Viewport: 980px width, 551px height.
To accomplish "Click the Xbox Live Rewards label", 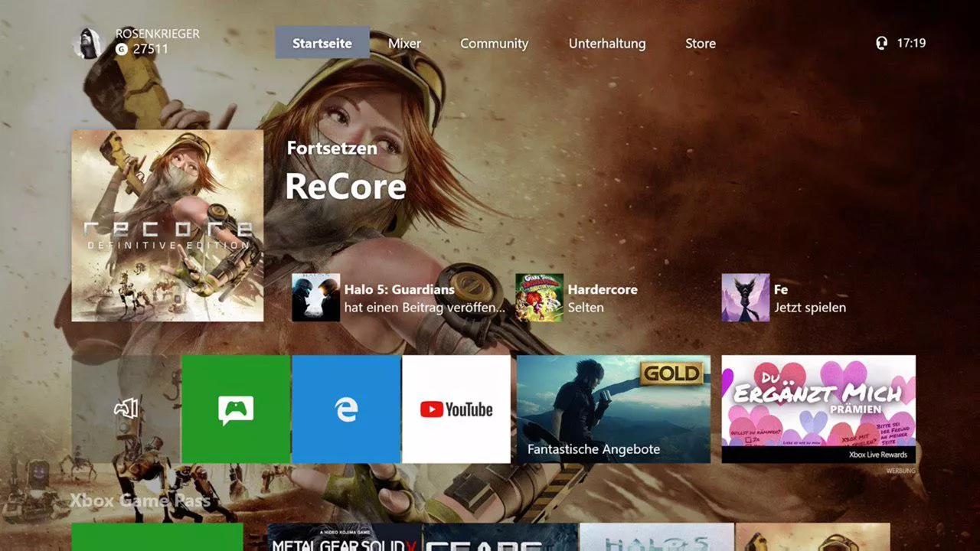I will (879, 455).
